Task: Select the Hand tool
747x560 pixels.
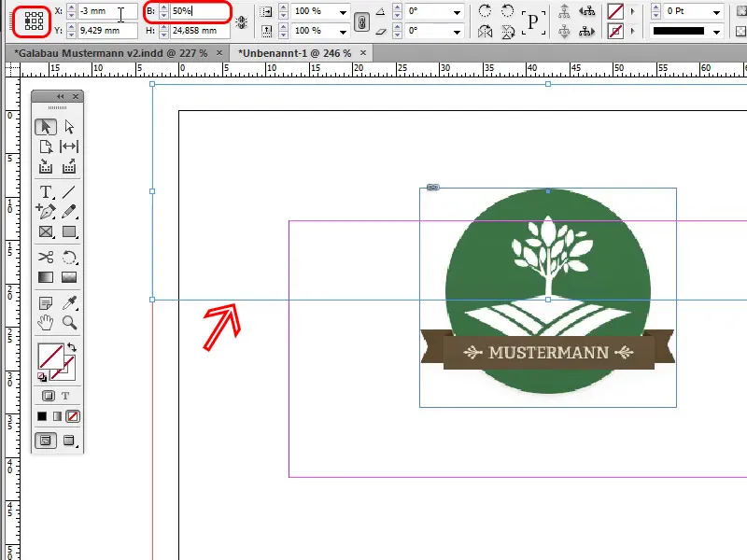Action: [x=46, y=323]
